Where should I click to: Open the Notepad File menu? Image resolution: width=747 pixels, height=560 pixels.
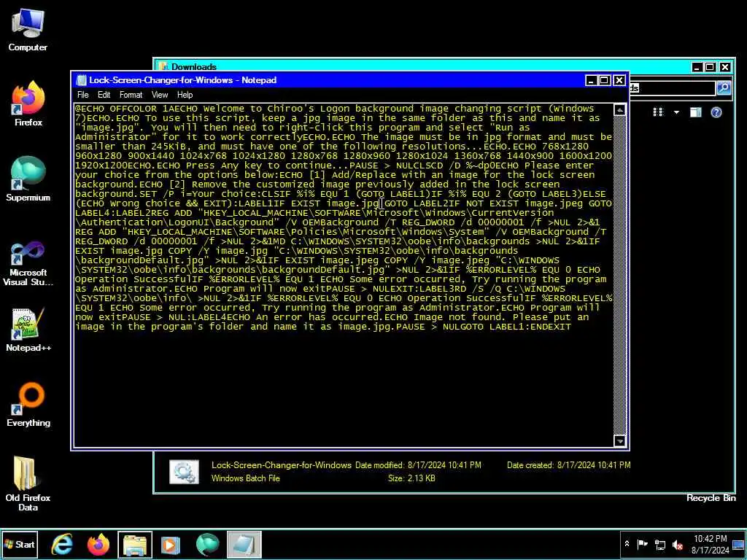[x=83, y=95]
